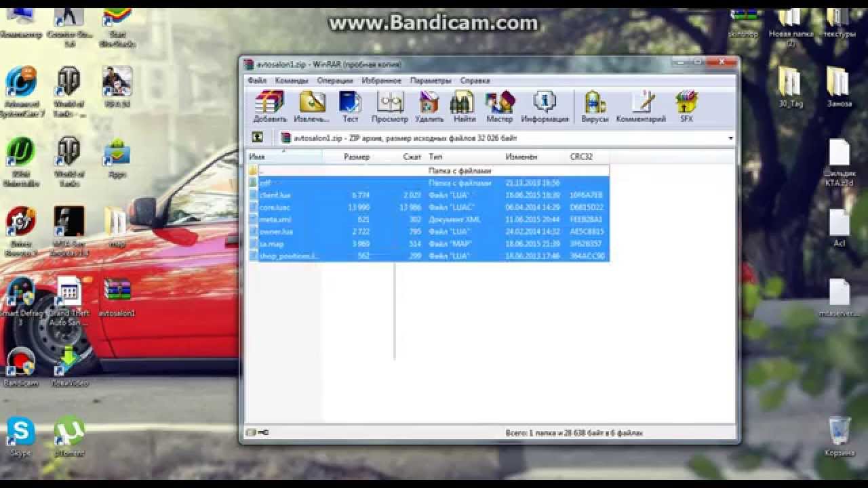Open the Bandicam desktop shortcut
The width and height of the screenshot is (868, 488).
[x=20, y=367]
